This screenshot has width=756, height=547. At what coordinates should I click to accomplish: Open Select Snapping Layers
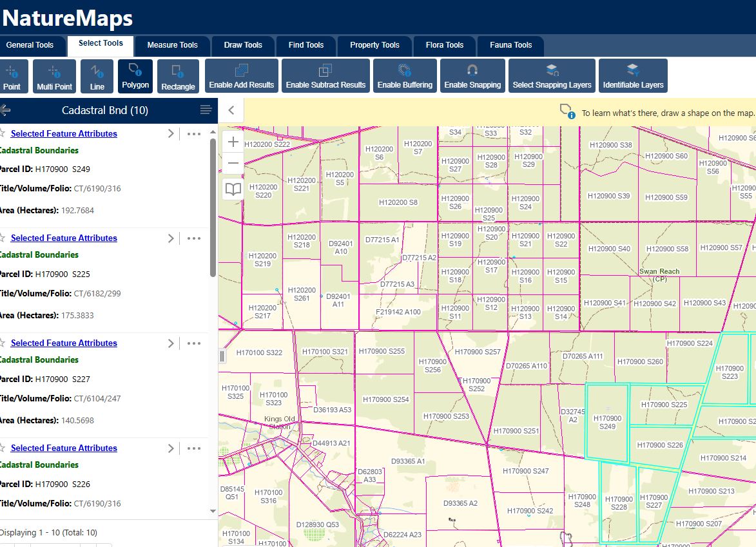[552, 75]
